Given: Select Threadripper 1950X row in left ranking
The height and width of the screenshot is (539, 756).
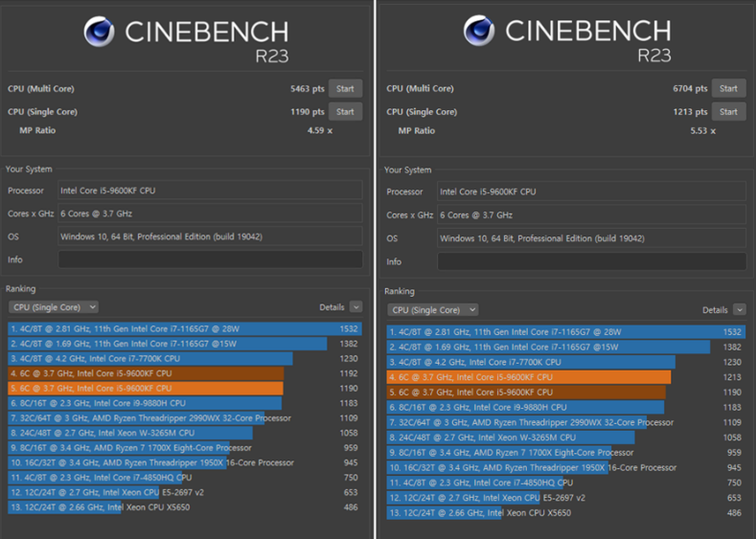Looking at the screenshot, I should [185, 463].
